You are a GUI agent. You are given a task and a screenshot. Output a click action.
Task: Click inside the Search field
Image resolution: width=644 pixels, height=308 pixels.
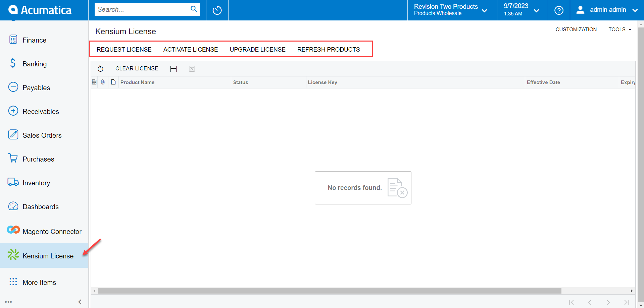[141, 9]
